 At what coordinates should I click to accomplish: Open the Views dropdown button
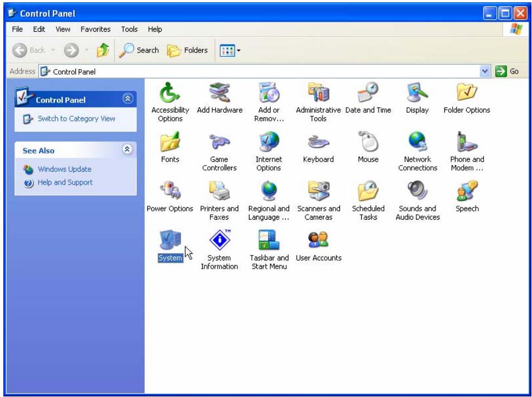pos(230,51)
